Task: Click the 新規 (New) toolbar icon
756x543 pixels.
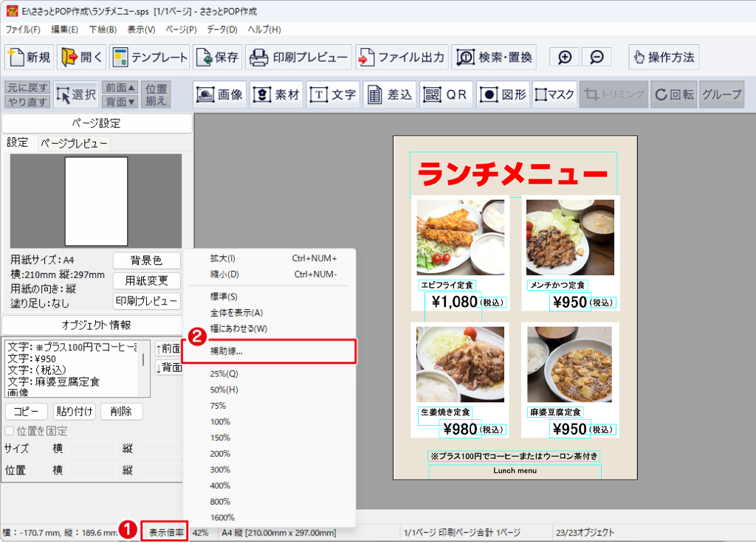Action: click(30, 58)
